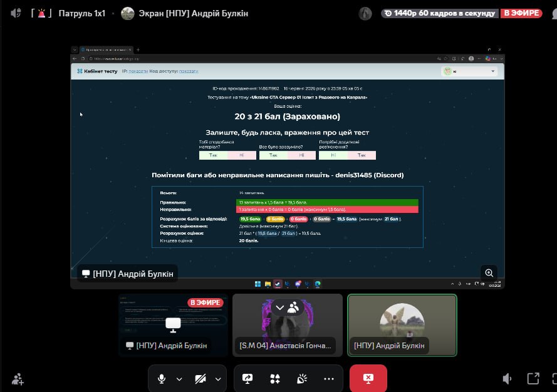
Task: Click the Кабінет тесту title
Action: click(x=100, y=71)
